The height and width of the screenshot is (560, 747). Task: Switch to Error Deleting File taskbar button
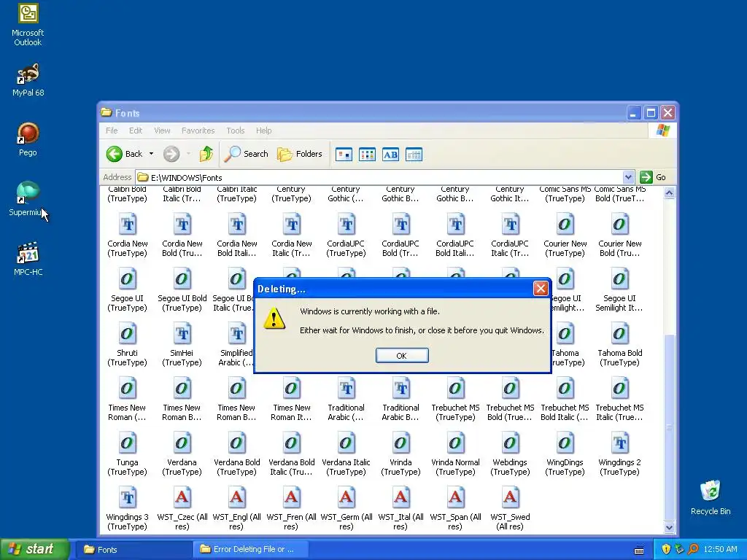click(250, 550)
